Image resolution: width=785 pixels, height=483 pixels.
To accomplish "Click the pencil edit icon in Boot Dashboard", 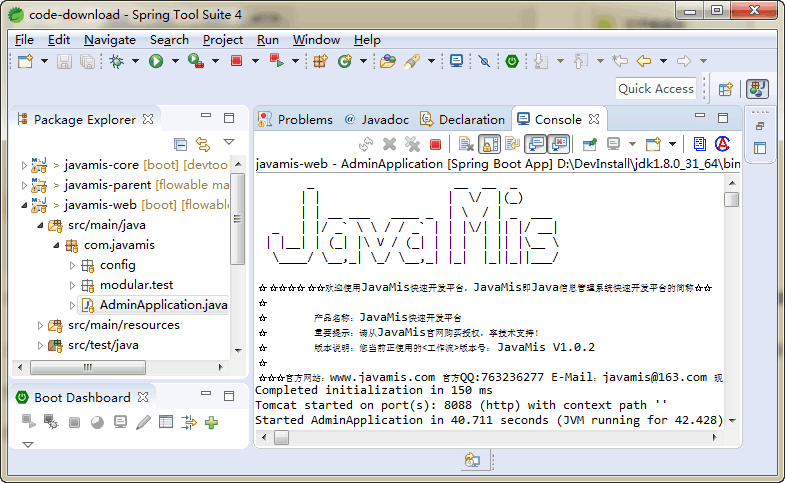I will click(143, 422).
